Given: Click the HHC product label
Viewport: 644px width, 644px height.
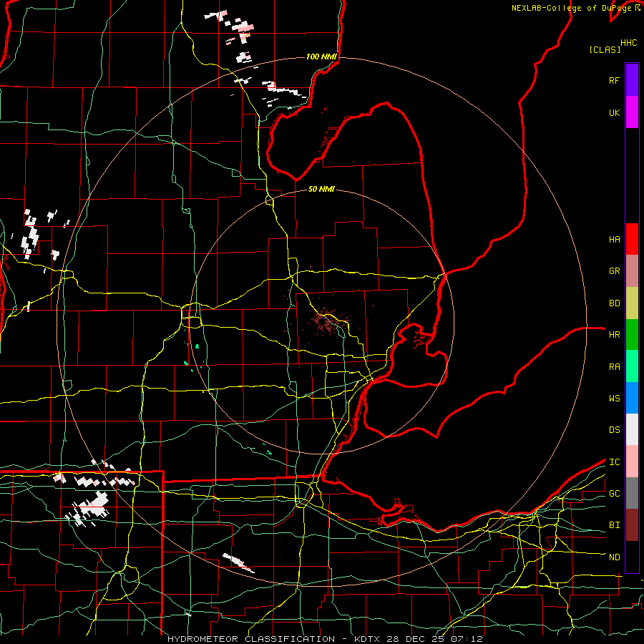Looking at the screenshot, I should click(629, 43).
